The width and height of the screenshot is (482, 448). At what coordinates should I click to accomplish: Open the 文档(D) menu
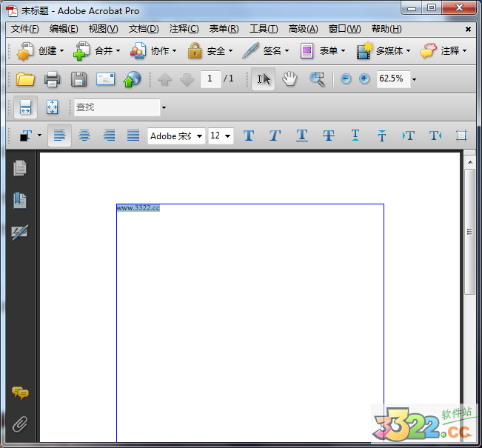[x=144, y=29]
